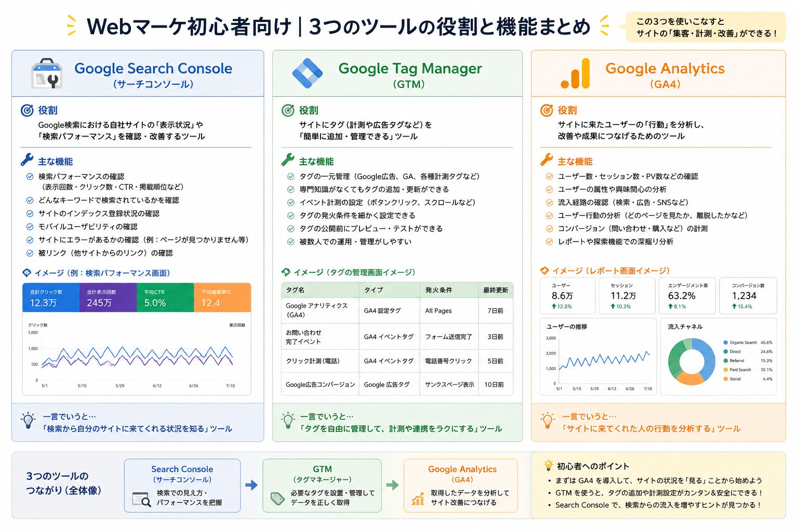The image size is (798, 532).
Task: Select the Google アナリティクス (GA4) tag row name
Action: pos(316,310)
